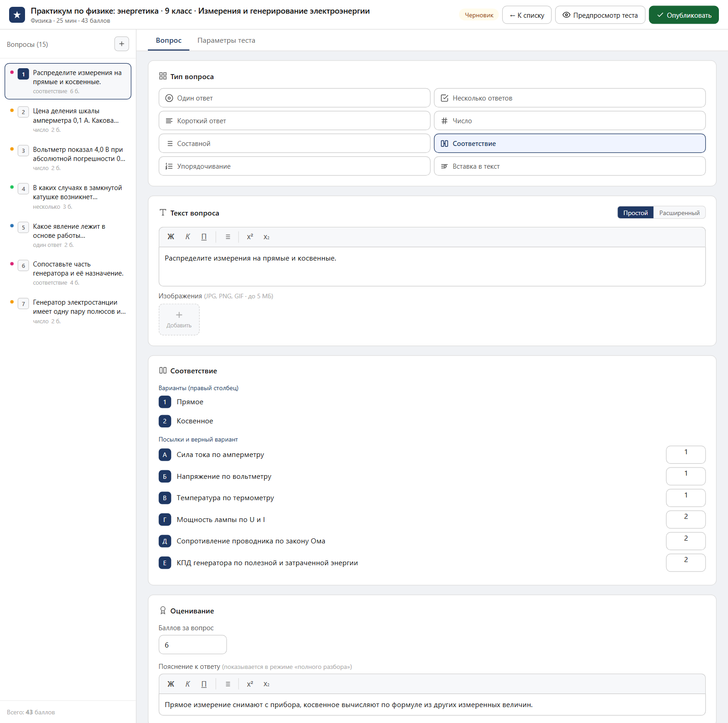Open question 4 about closed coil
This screenshot has height=723, width=728.
pyautogui.click(x=68, y=197)
